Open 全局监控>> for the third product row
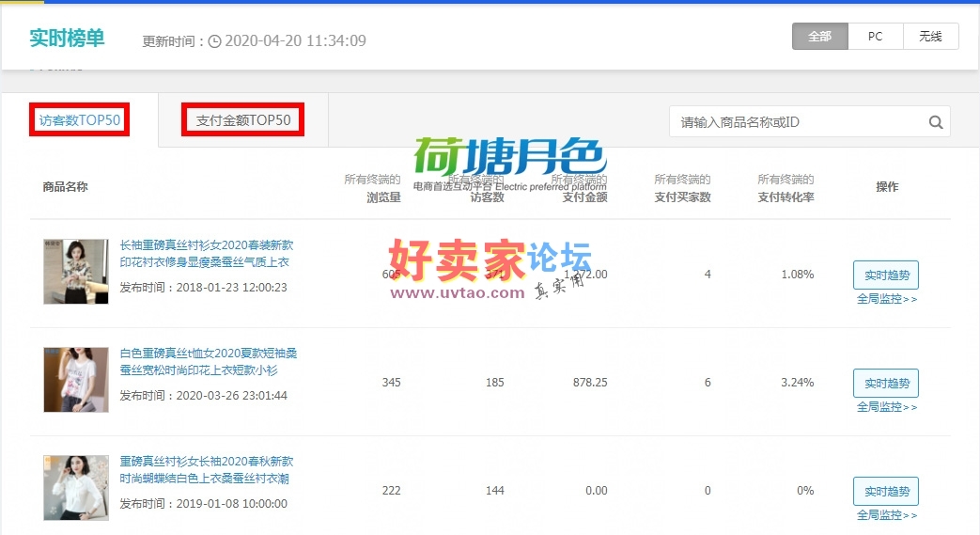The width and height of the screenshot is (980, 535). click(886, 515)
